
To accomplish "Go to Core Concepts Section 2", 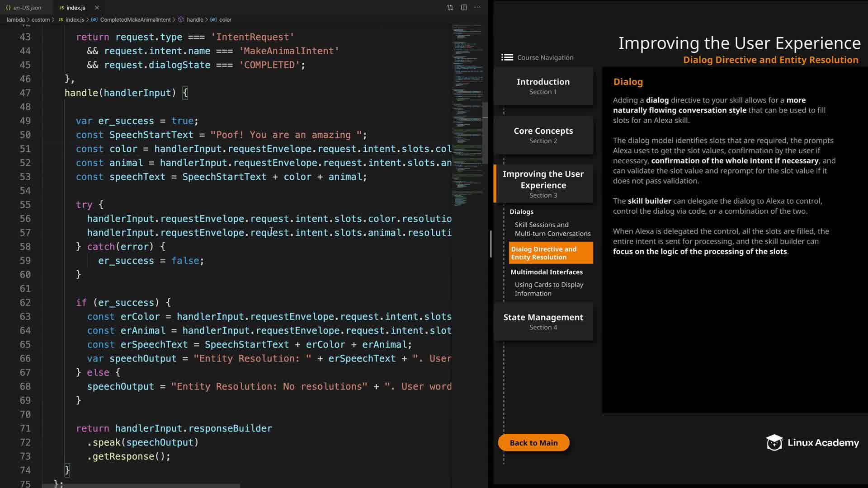I will 543,135.
